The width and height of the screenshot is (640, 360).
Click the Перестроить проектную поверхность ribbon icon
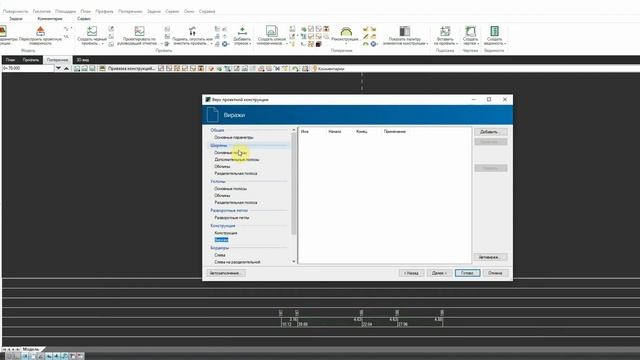click(x=40, y=31)
